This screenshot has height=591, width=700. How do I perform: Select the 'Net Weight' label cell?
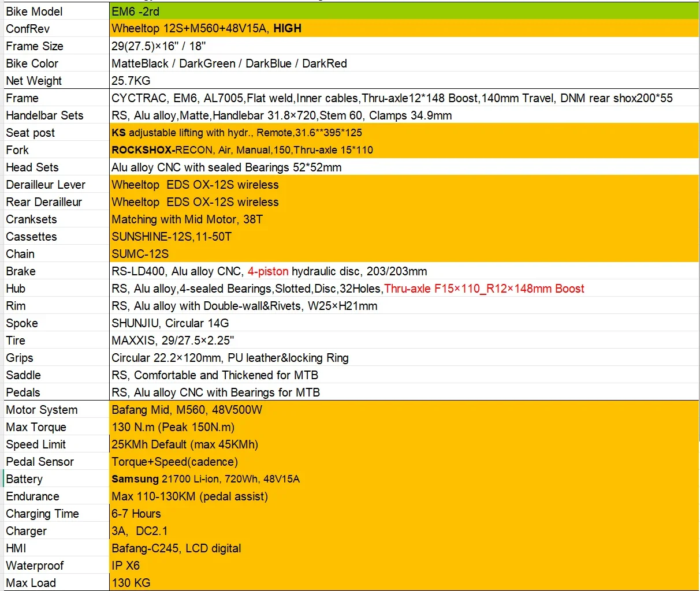[x=55, y=81]
